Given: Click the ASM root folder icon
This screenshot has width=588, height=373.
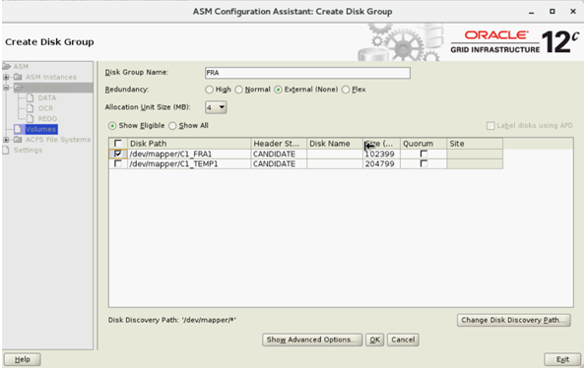Looking at the screenshot, I should [x=6, y=67].
